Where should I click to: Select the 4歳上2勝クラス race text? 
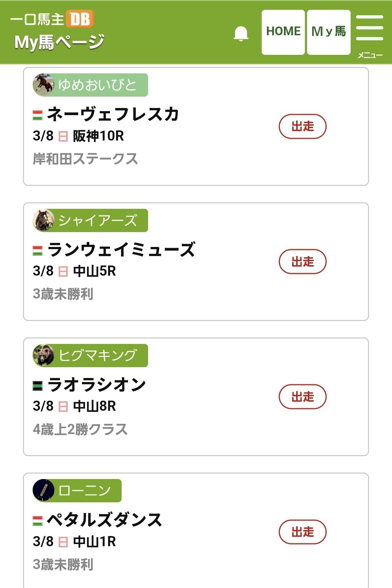click(x=80, y=429)
